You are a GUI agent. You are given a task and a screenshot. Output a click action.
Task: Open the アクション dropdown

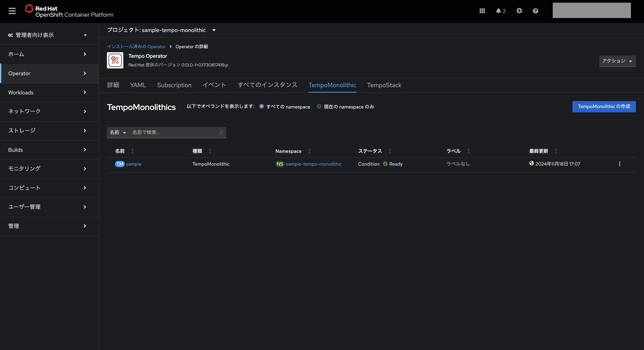click(x=617, y=61)
